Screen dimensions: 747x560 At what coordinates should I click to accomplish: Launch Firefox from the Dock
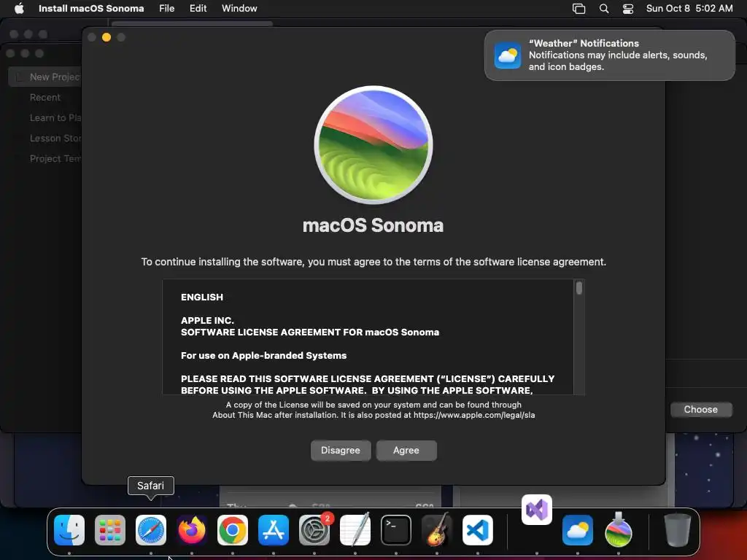click(x=192, y=530)
